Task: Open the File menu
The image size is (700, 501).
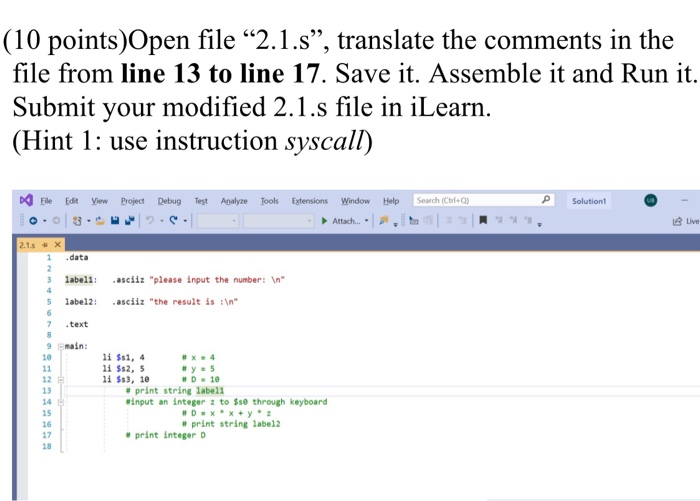Action: [46, 201]
